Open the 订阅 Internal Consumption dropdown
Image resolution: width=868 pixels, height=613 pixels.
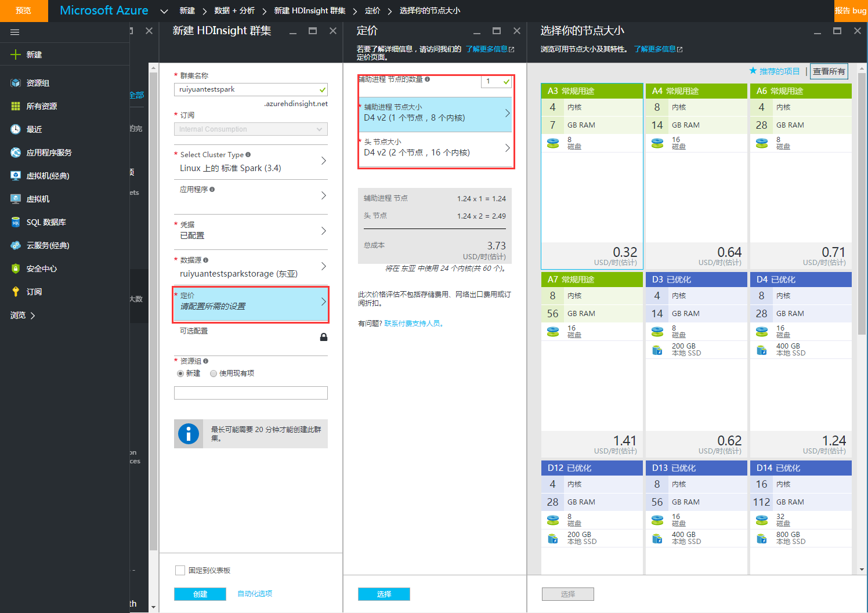[x=251, y=129]
